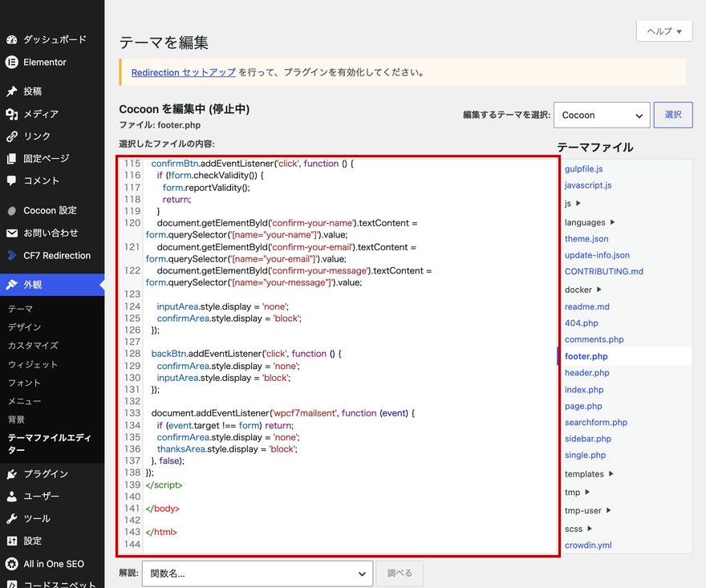
Task: Select footer.php in theme files
Action: [586, 356]
